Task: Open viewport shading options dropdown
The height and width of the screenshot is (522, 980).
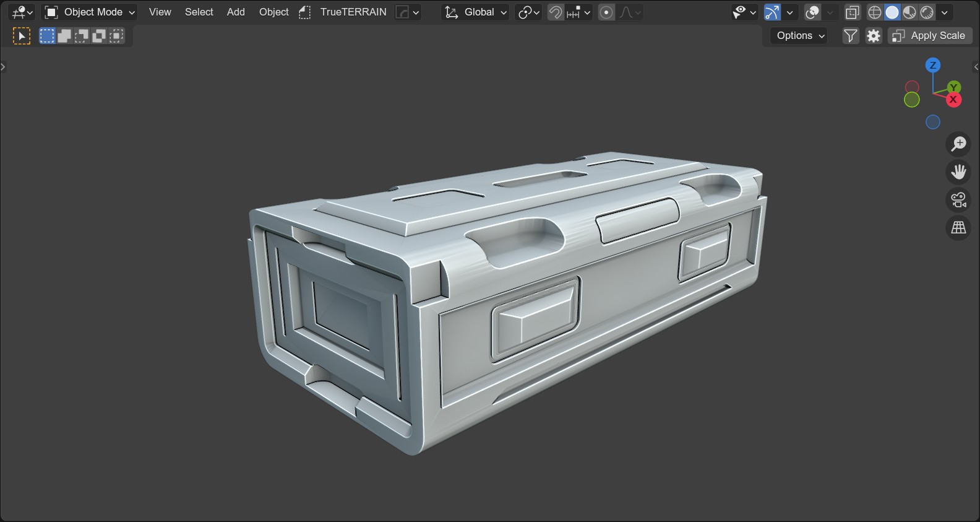Action: (x=945, y=12)
